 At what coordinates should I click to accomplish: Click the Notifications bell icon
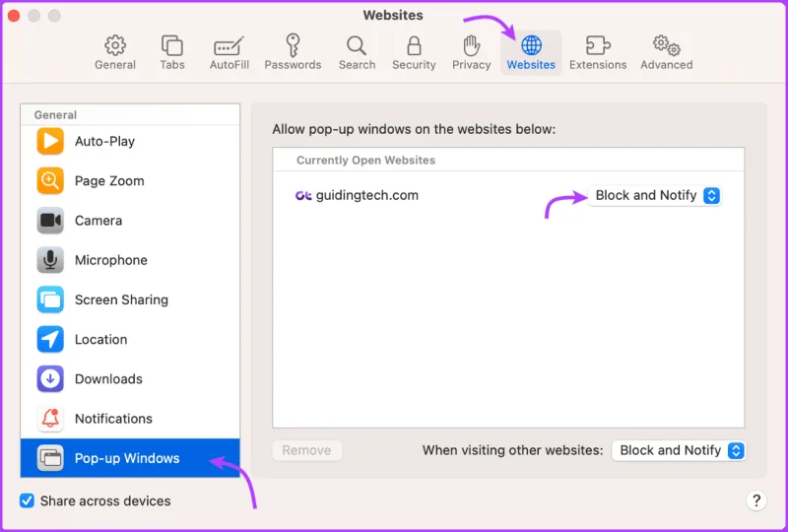pos(50,419)
